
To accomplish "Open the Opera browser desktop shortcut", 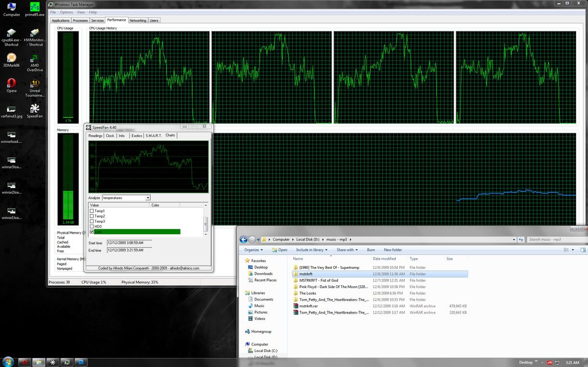I will 12,84.
